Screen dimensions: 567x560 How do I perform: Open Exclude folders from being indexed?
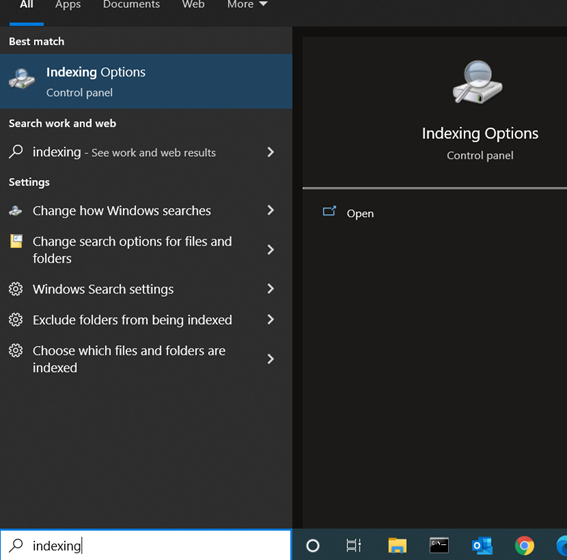point(146,320)
